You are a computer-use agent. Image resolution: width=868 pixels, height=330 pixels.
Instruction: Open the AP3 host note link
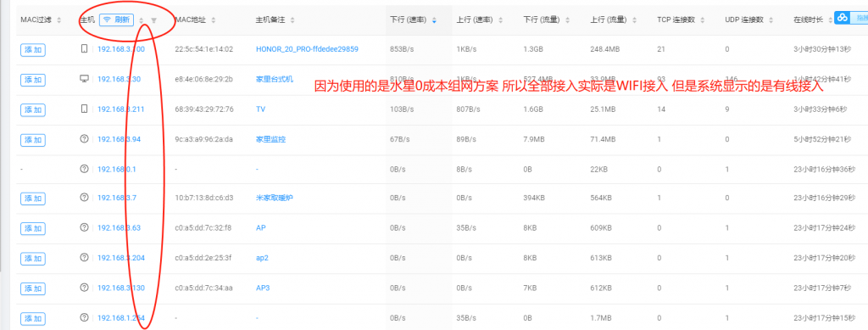[263, 288]
